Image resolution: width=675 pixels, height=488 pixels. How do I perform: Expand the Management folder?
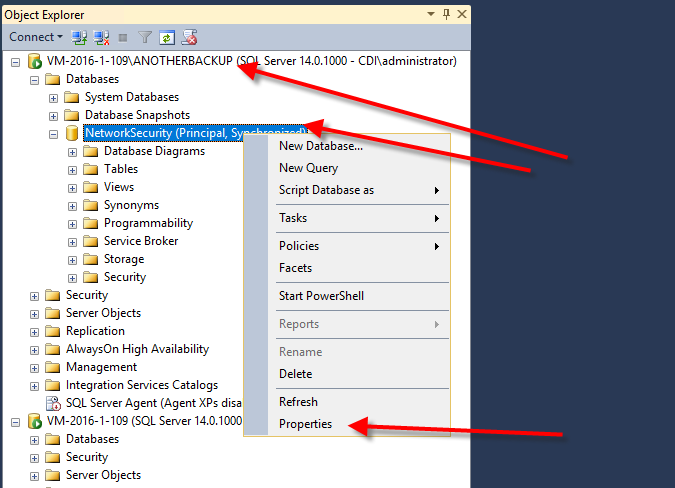(x=34, y=368)
